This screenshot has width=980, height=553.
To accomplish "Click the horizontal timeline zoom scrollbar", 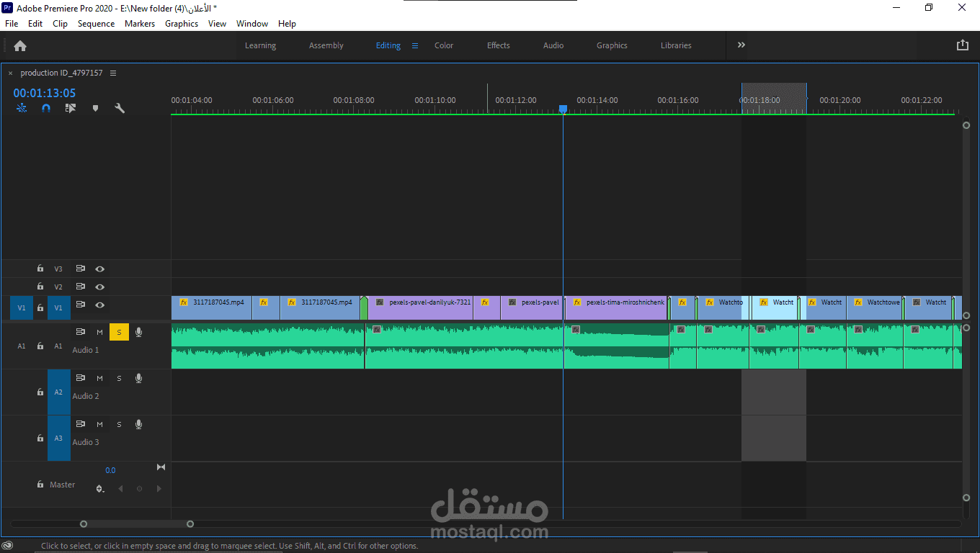I will (x=137, y=523).
